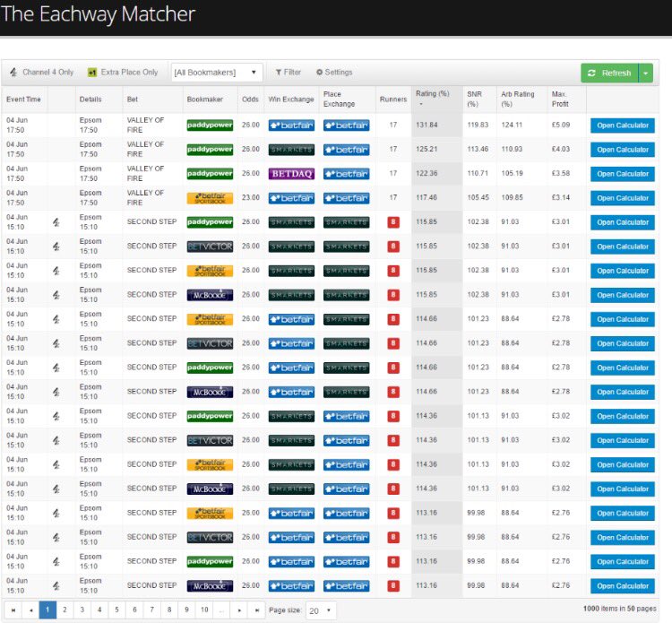Click paddypower logo in the 113.16 row
672x623 pixels.
pos(210,562)
